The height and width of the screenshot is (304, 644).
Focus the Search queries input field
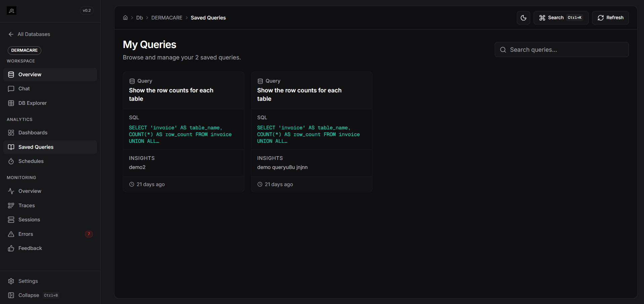[x=562, y=50]
